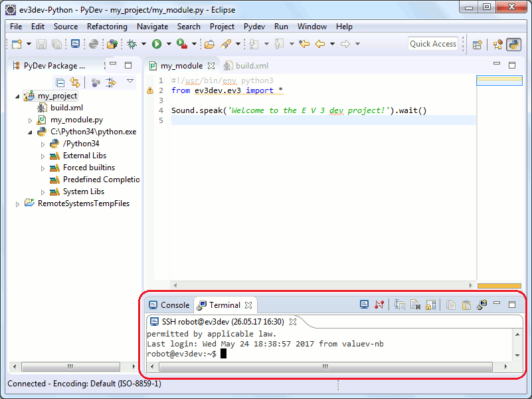
Task: Click the grey Python icon in the main toolbar
Action: (x=93, y=44)
